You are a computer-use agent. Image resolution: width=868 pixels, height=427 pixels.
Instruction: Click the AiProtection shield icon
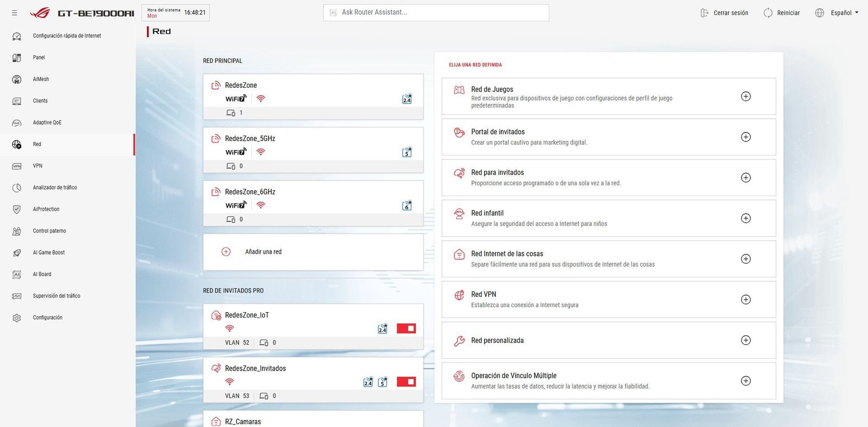17,209
